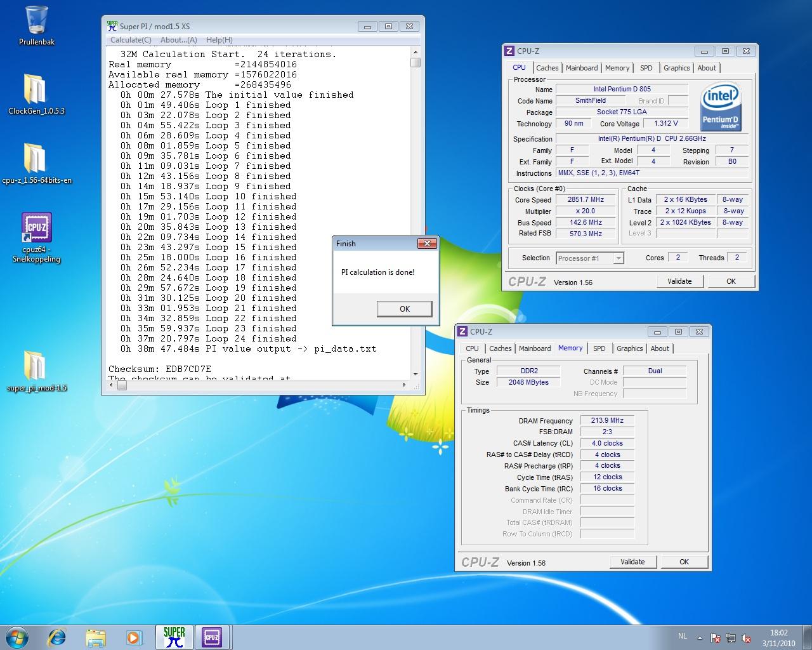Open the Prullenbak recycle bin icon
This screenshot has height=650, width=812.
pos(37,25)
